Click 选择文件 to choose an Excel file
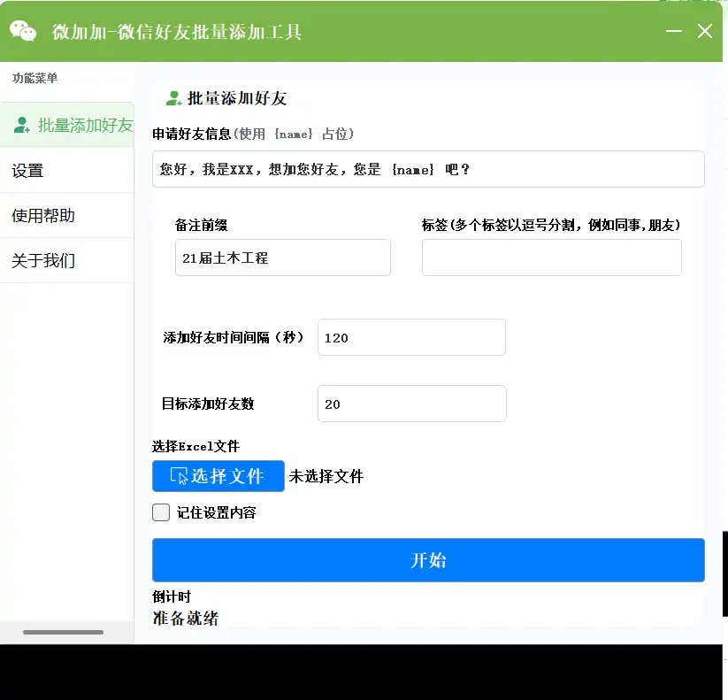Screen dimensions: 728x700 click(218, 476)
